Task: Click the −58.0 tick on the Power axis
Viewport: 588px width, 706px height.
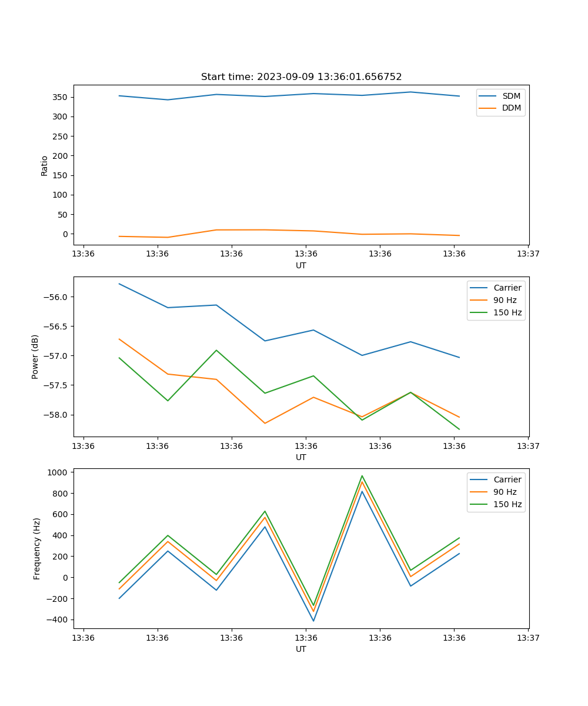Action: click(x=56, y=415)
